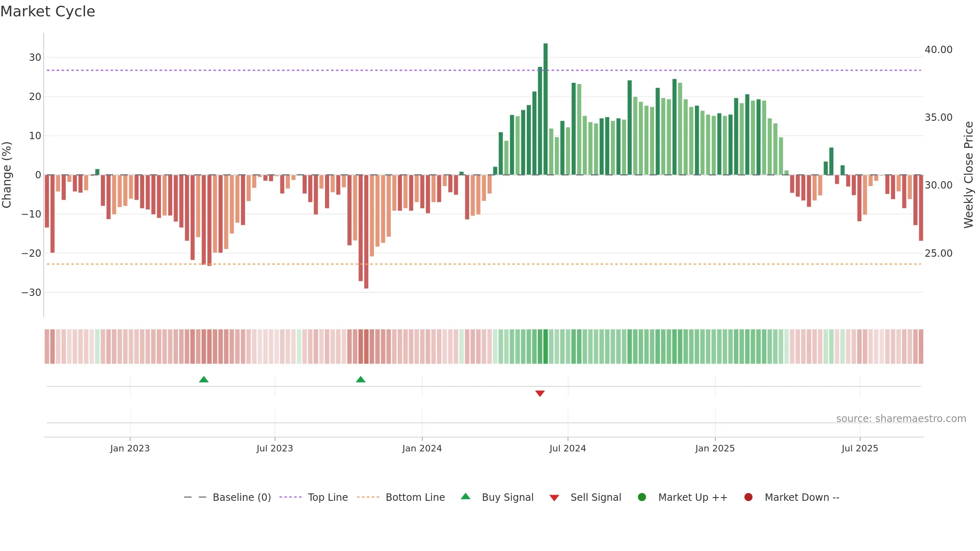Click the Buy Signal legend label
Viewport: 980px width, 551px height.
tap(508, 497)
